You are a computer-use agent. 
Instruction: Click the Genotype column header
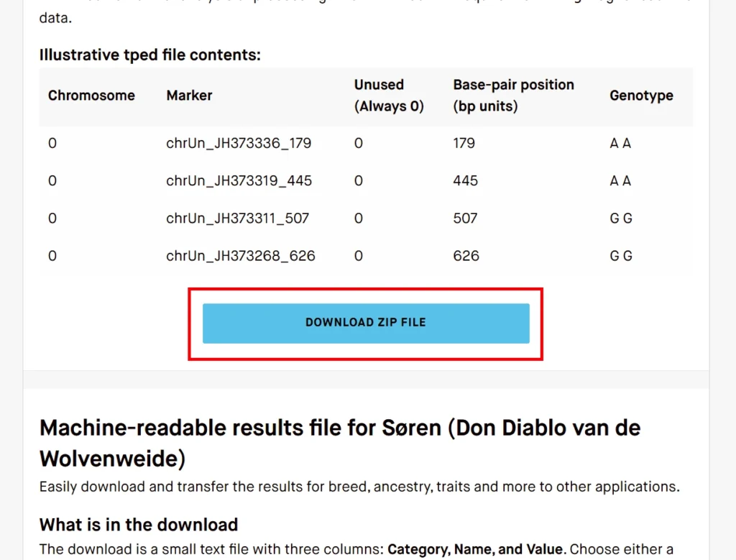(x=641, y=96)
